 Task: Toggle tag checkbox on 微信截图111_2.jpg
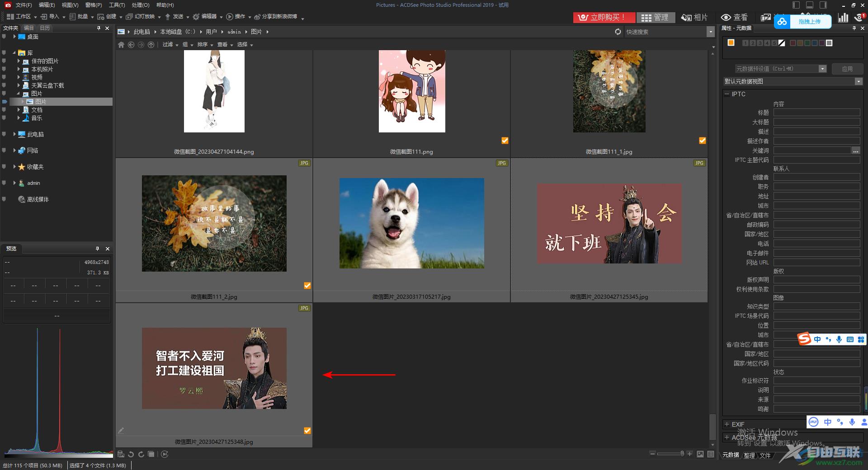click(x=307, y=286)
